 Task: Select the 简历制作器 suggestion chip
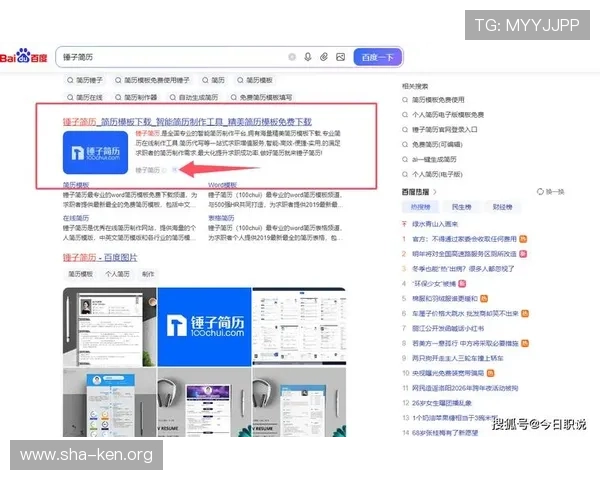point(136,97)
